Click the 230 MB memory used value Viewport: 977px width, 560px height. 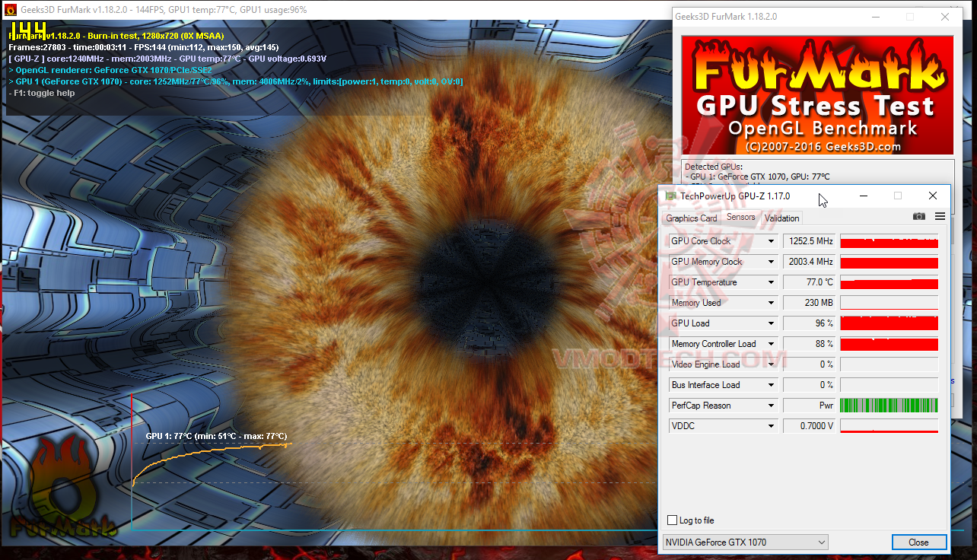click(810, 303)
